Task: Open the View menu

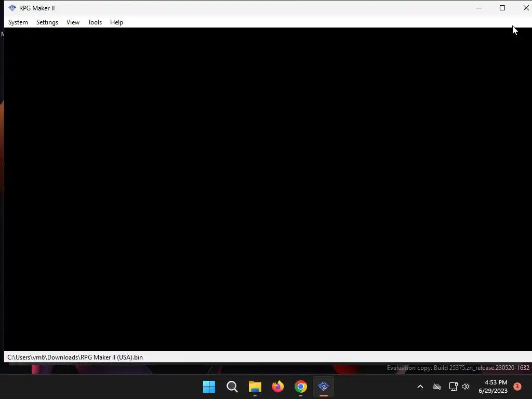Action: tap(73, 22)
